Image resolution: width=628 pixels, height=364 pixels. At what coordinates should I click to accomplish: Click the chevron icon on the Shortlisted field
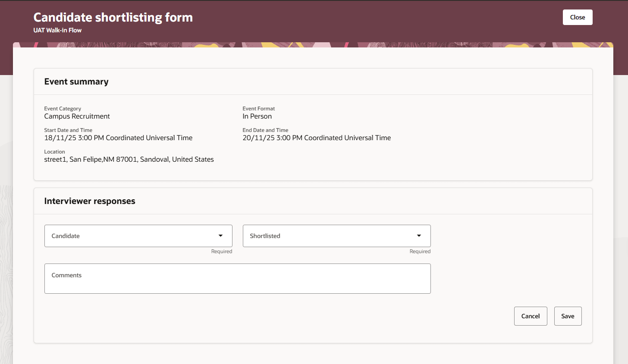tap(419, 236)
